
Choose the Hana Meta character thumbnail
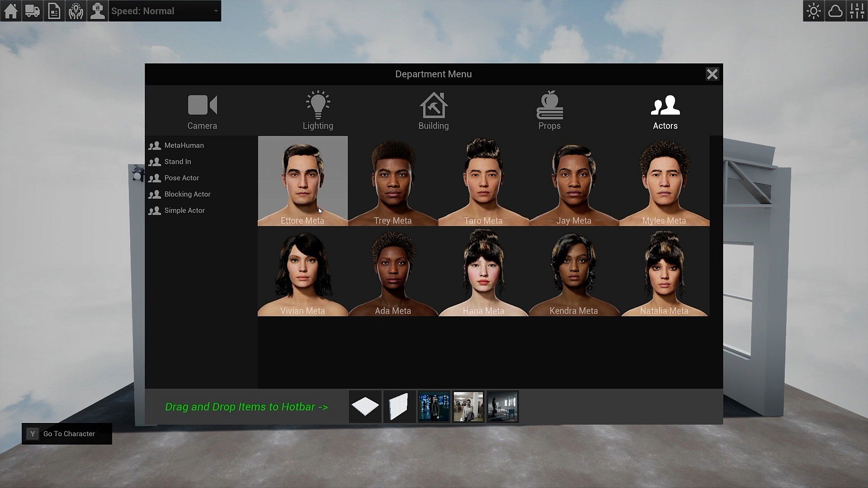click(x=483, y=271)
